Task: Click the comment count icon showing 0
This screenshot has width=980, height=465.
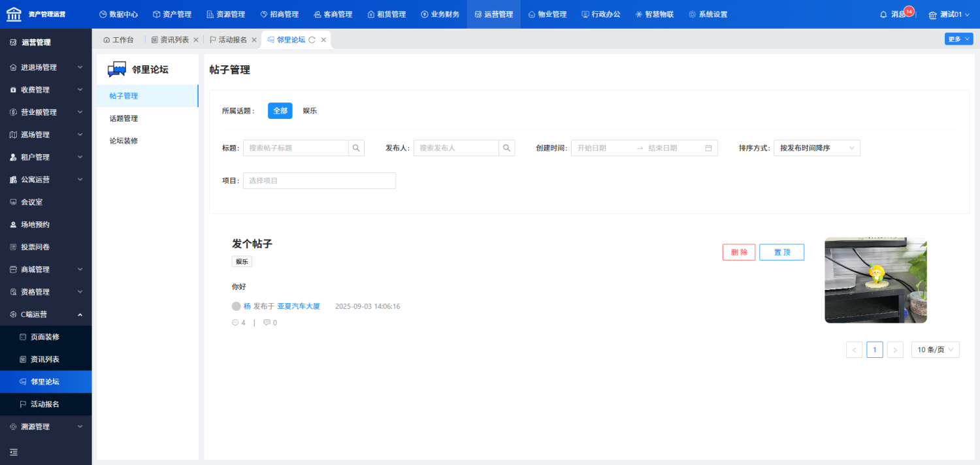Action: (267, 323)
